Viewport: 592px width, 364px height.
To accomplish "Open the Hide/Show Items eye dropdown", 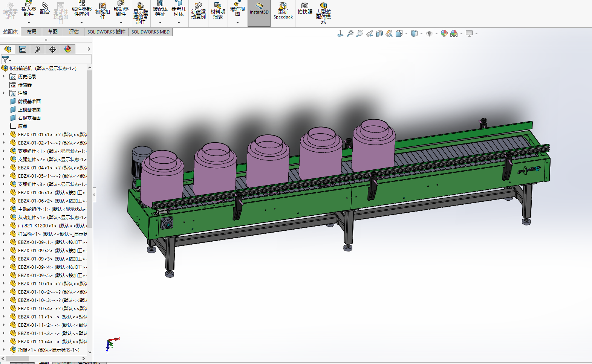I will coord(430,34).
